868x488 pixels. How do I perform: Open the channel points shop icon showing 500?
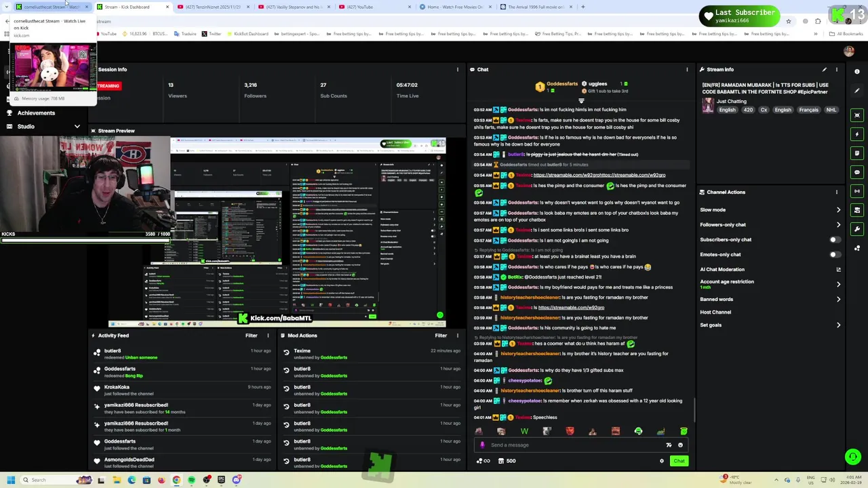[507, 461]
